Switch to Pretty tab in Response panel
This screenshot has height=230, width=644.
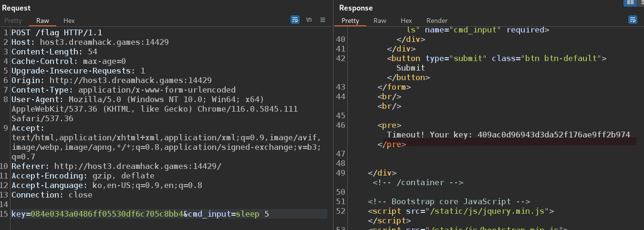[350, 21]
